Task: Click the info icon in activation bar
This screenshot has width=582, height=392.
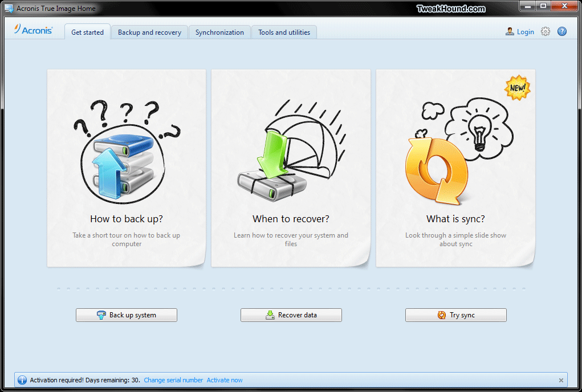Action: (x=22, y=380)
